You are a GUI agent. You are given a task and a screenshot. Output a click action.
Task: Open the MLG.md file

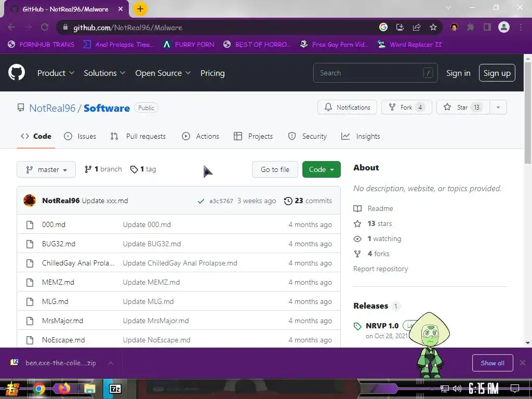pos(55,301)
